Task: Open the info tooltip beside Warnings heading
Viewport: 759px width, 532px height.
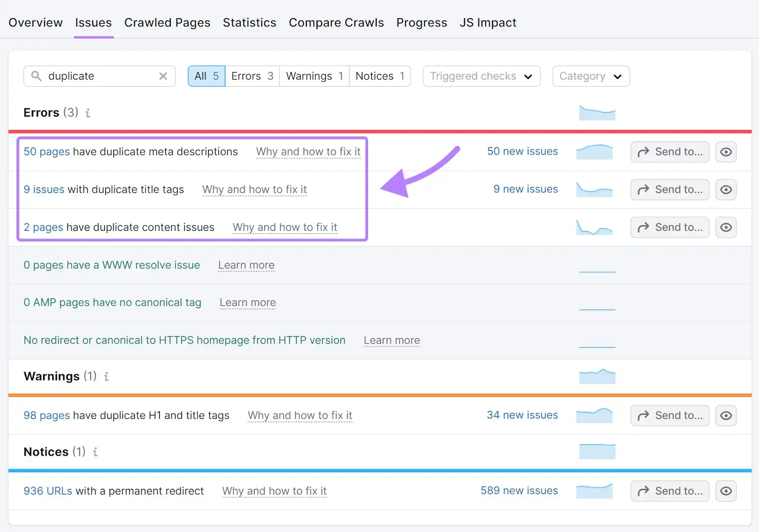Action: click(106, 376)
